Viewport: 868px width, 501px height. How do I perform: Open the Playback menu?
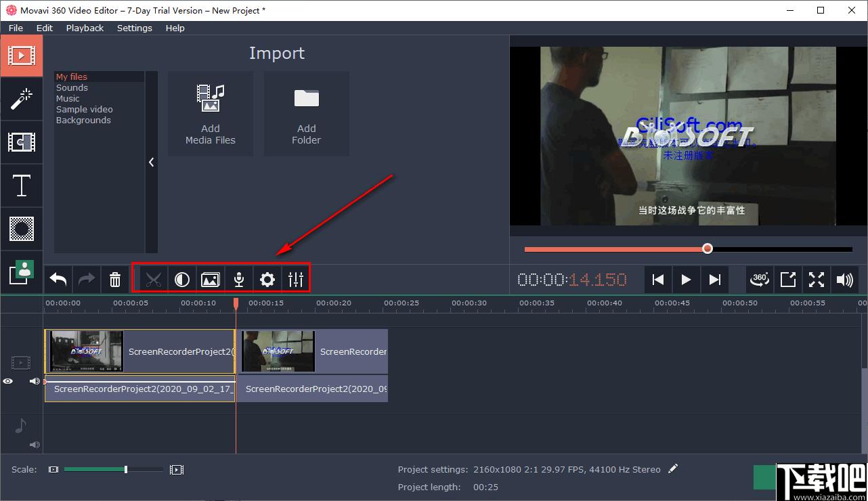pos(85,28)
